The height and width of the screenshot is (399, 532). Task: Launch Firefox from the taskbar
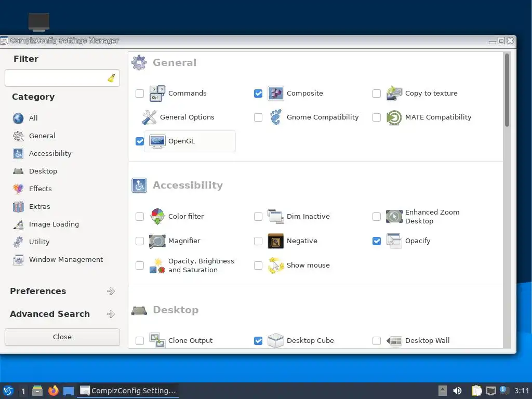click(54, 391)
